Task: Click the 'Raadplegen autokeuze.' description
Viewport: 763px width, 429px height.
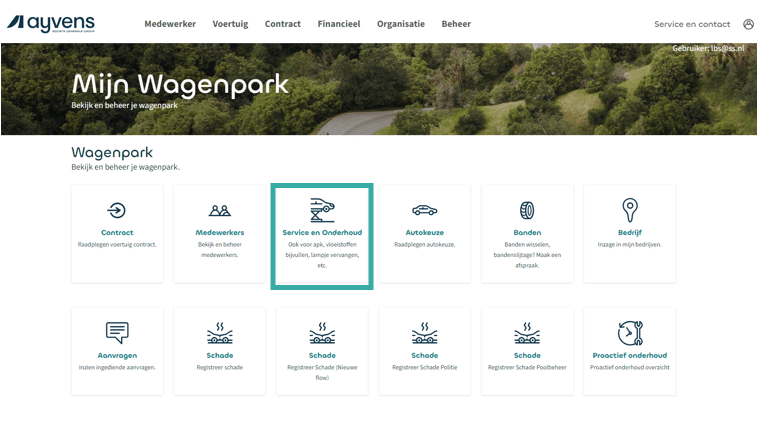Action: point(424,245)
